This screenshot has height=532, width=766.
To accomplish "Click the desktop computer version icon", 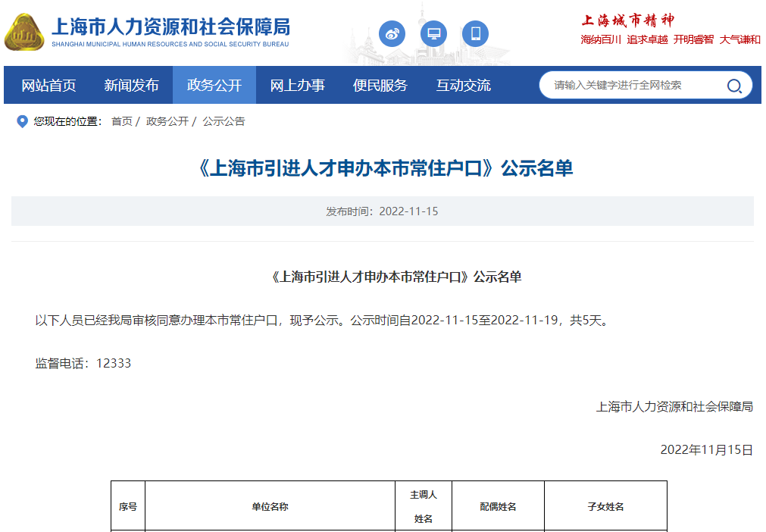I will (x=433, y=33).
